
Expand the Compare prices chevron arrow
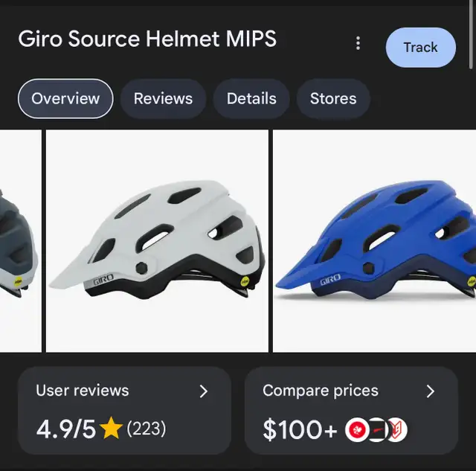[430, 391]
